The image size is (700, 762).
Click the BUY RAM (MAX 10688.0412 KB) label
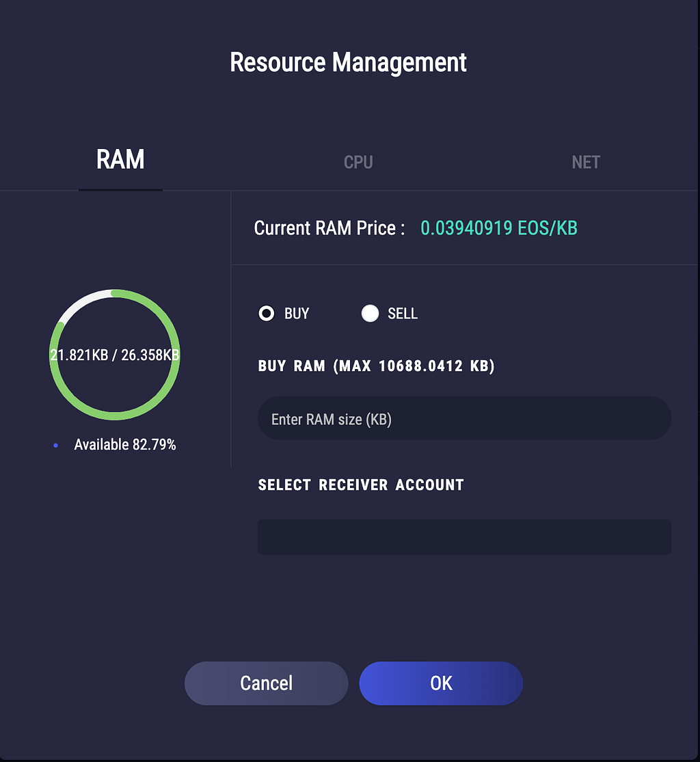click(x=376, y=366)
